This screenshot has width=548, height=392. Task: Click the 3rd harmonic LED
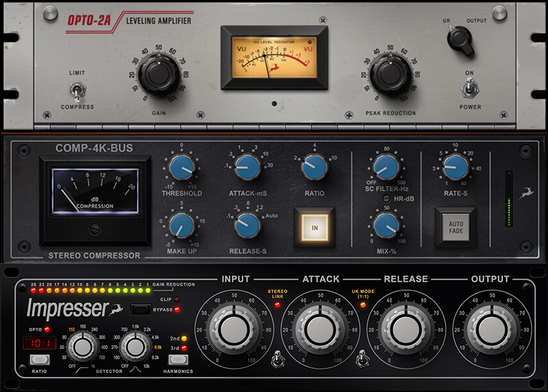(184, 348)
